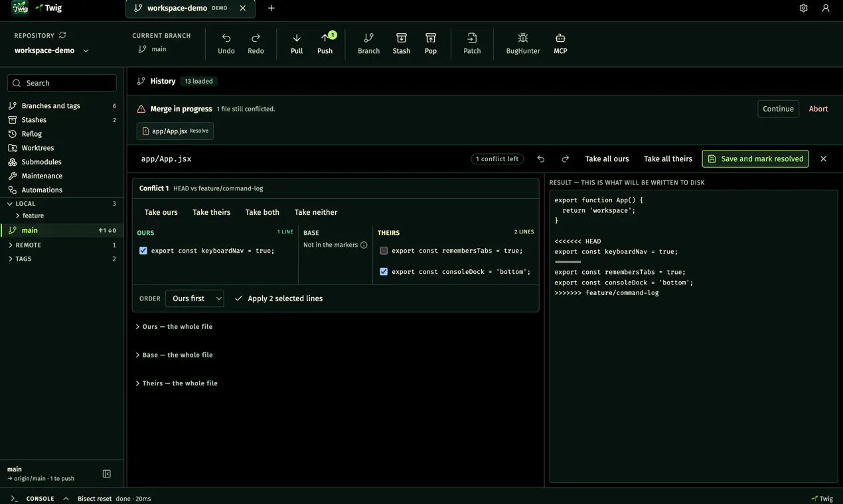Select the workspace-demo tab
This screenshot has height=504, width=843.
click(x=190, y=9)
